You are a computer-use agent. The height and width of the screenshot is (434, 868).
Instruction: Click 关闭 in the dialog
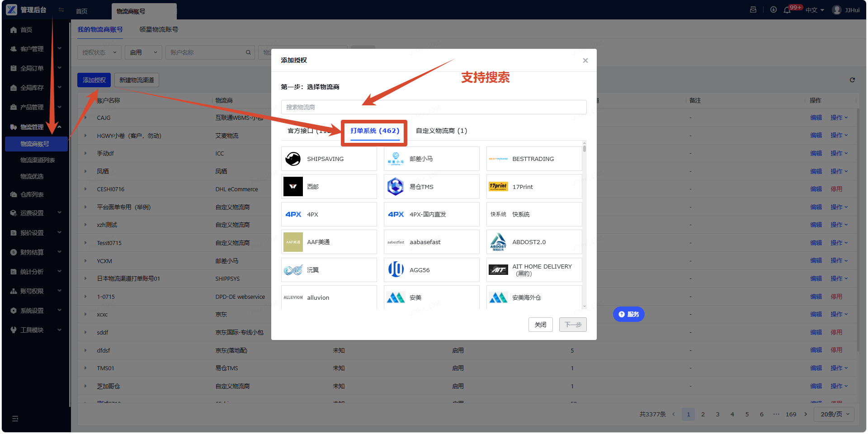pos(541,325)
